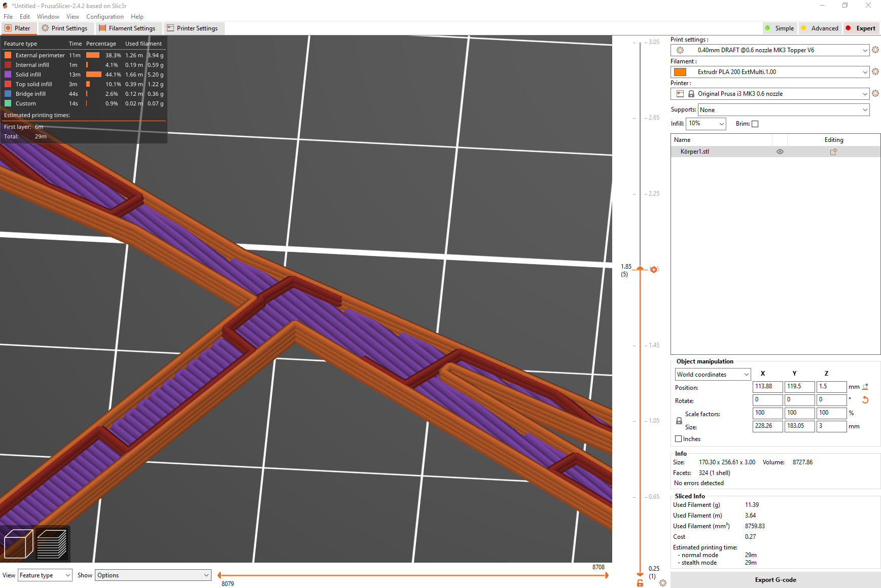Open the View Feature type dropdown
The image size is (881, 588).
tap(45, 575)
